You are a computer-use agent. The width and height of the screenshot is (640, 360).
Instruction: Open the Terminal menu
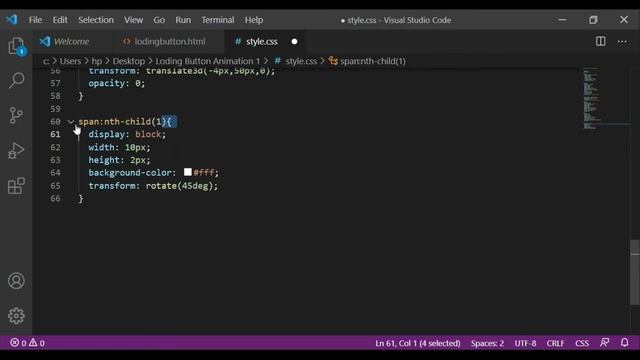click(218, 20)
